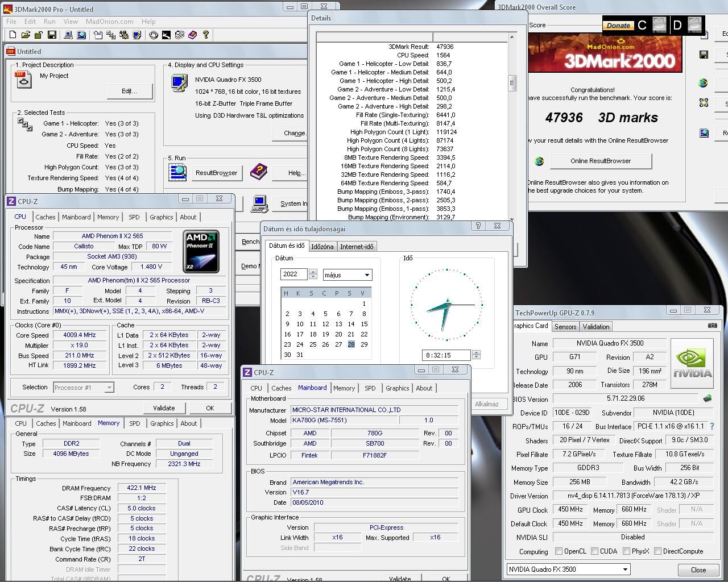728x582 pixels.
Task: Click the purple help book icon beside Help button
Action: [x=259, y=172]
